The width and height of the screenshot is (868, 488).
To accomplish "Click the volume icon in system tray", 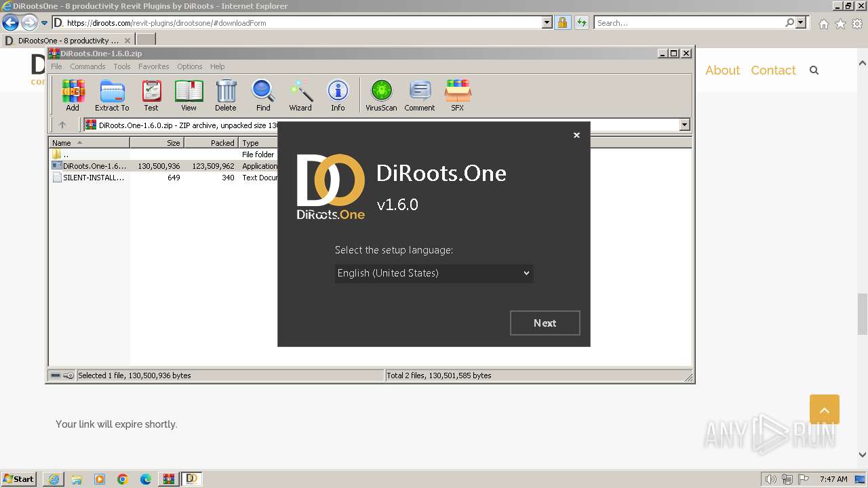I will [x=771, y=479].
